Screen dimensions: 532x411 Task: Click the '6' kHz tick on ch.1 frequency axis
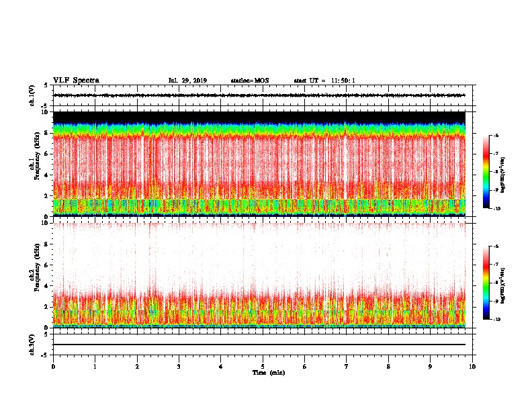[47, 154]
